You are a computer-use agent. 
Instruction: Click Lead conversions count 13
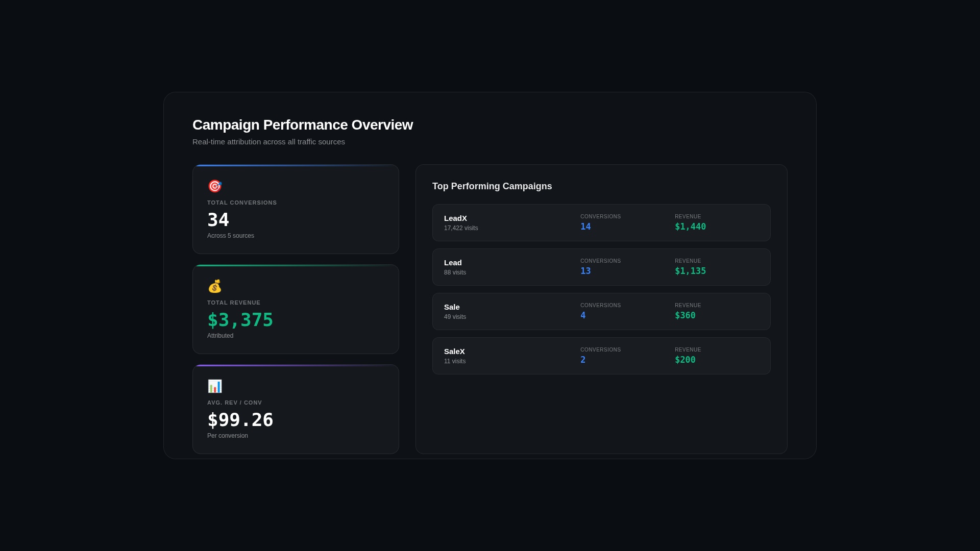coord(585,271)
